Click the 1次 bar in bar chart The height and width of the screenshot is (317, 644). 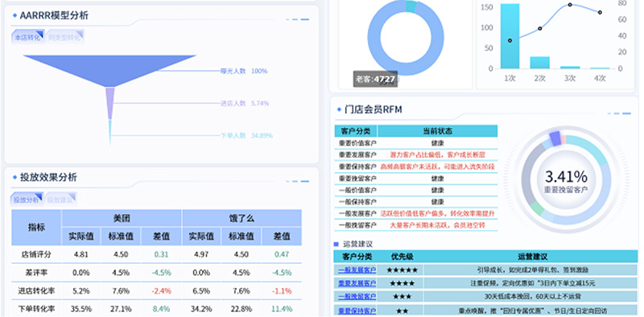click(510, 36)
